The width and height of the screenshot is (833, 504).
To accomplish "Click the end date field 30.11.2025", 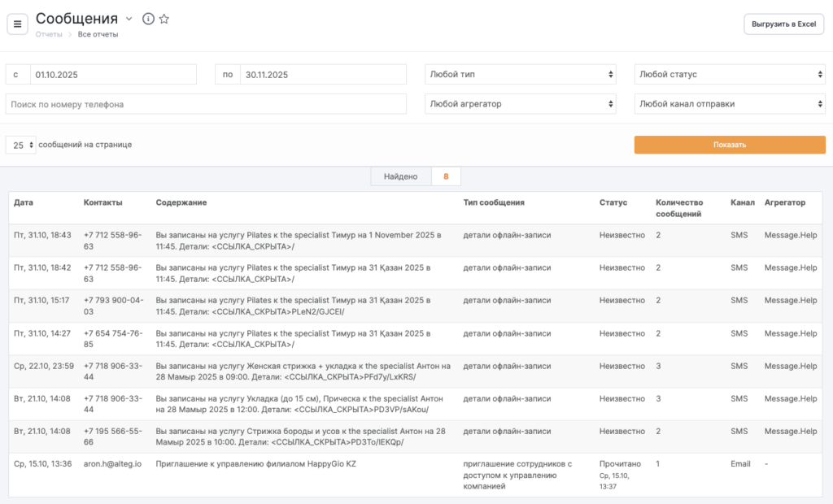I will pos(323,74).
